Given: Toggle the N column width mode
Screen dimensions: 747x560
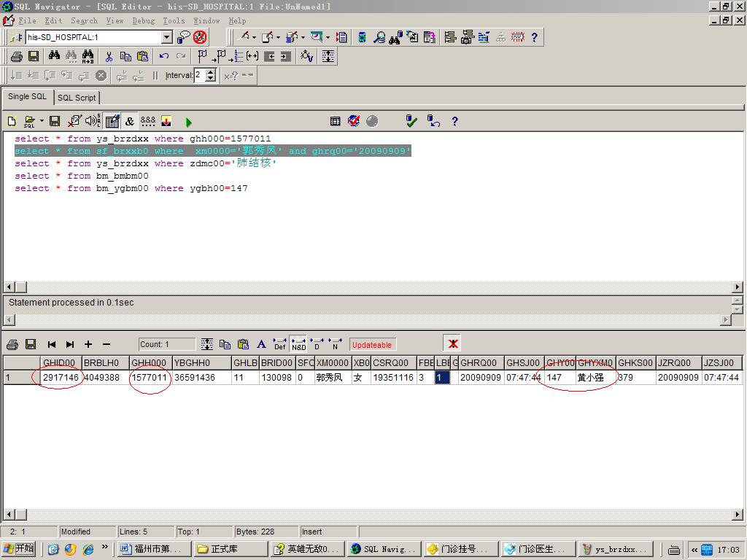Looking at the screenshot, I should [x=336, y=344].
